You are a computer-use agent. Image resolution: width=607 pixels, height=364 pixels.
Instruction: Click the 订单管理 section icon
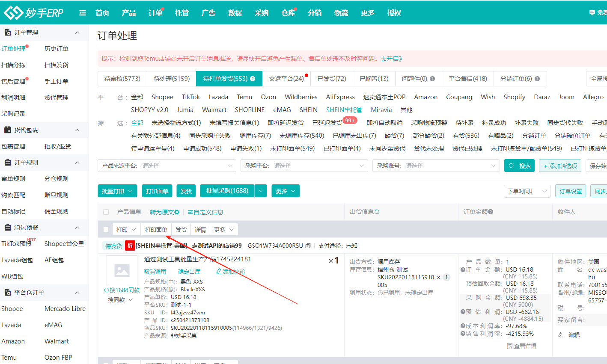7,33
